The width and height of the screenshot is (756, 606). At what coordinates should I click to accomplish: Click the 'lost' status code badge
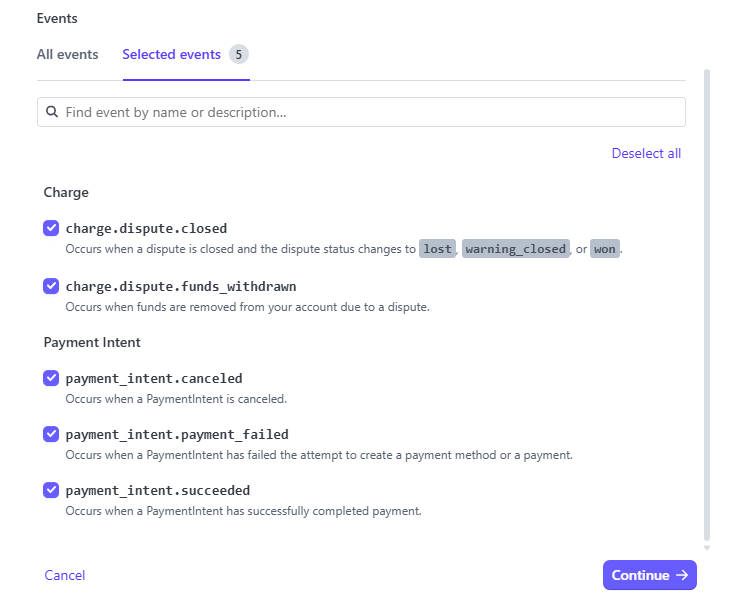click(437, 249)
